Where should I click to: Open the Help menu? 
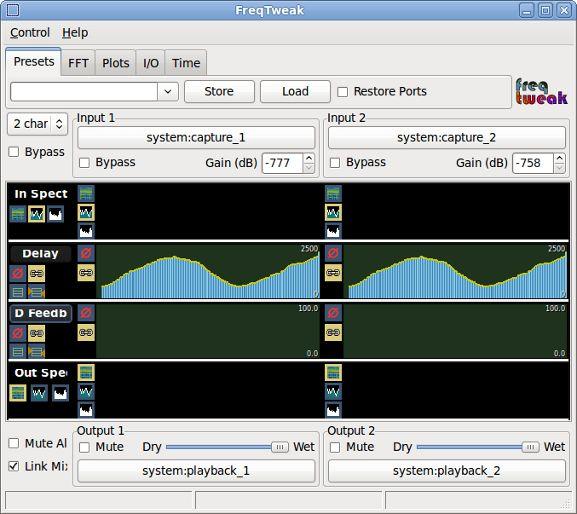coord(75,33)
